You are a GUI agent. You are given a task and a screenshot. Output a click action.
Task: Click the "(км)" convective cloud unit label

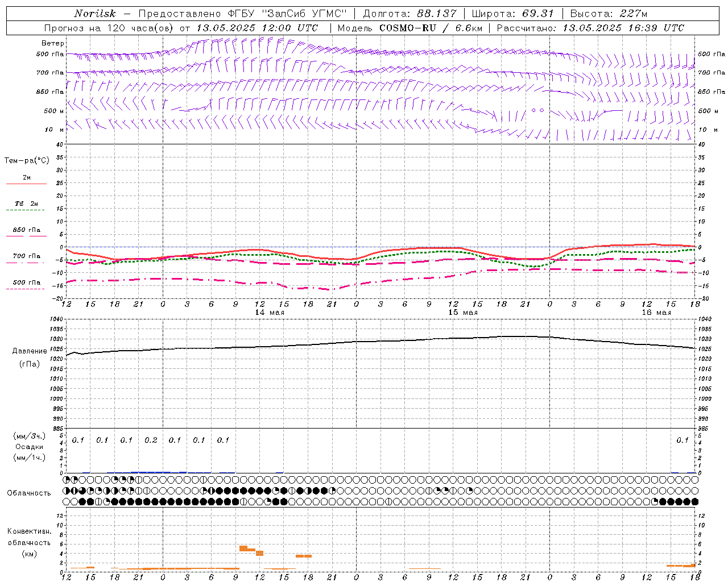point(30,554)
